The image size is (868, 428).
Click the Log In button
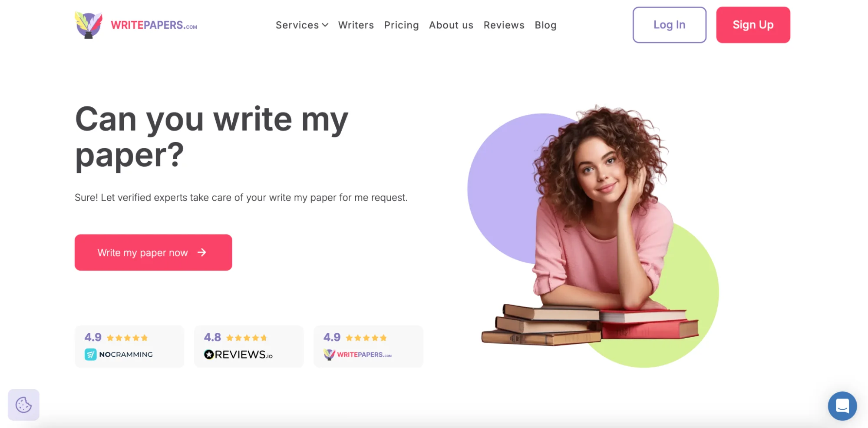point(669,25)
